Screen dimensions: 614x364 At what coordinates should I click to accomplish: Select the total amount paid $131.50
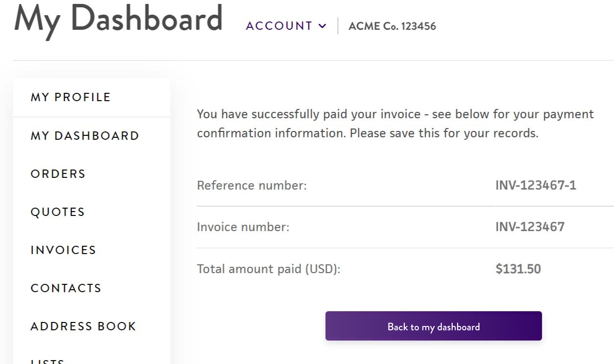(x=517, y=269)
